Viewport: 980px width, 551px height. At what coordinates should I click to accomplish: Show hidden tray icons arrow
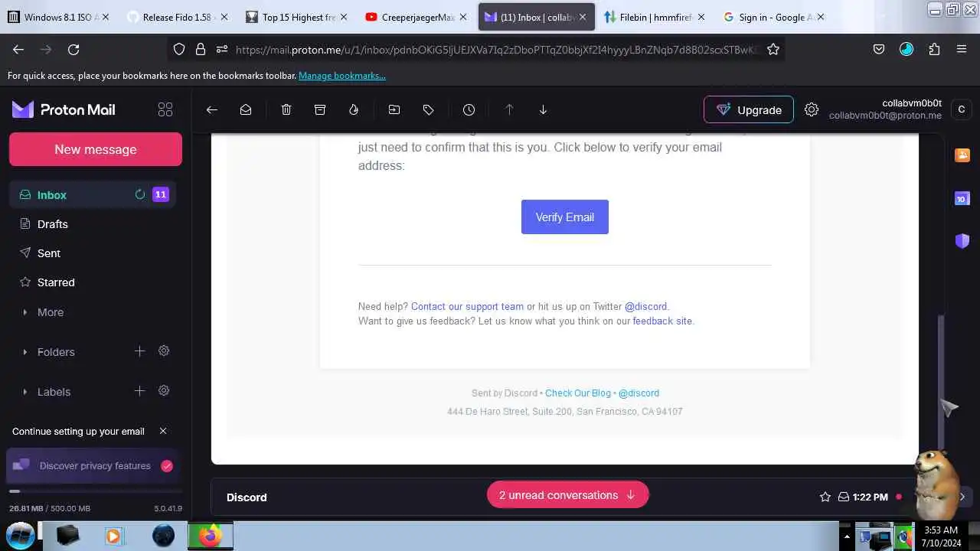[x=846, y=536]
